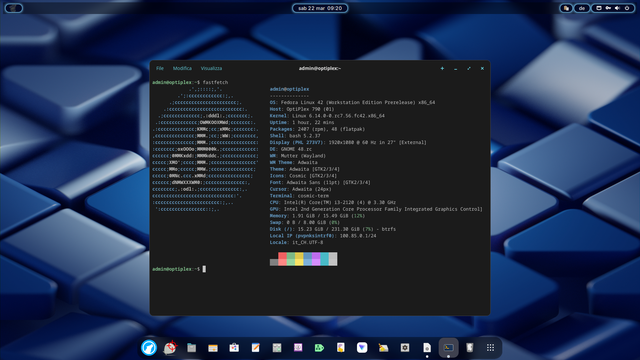Open the purple document app with hand icon
The height and width of the screenshot is (360, 640).
[341, 348]
